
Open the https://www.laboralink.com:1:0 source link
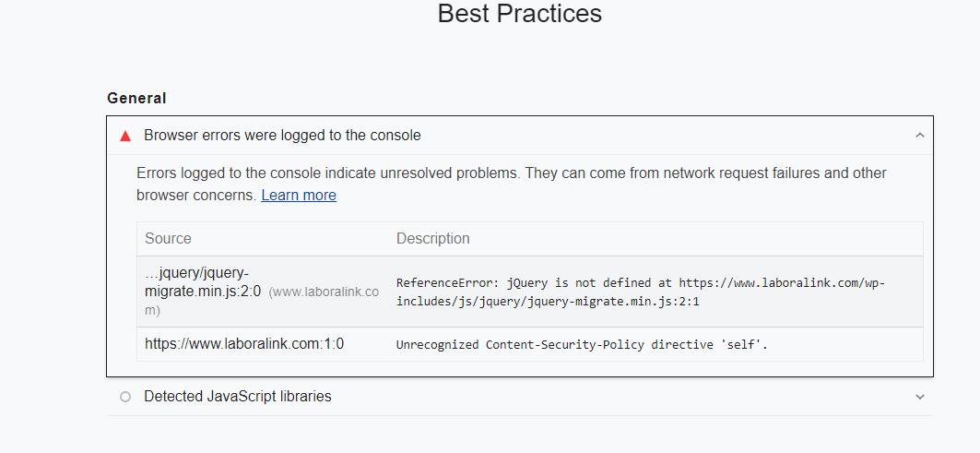pos(244,343)
